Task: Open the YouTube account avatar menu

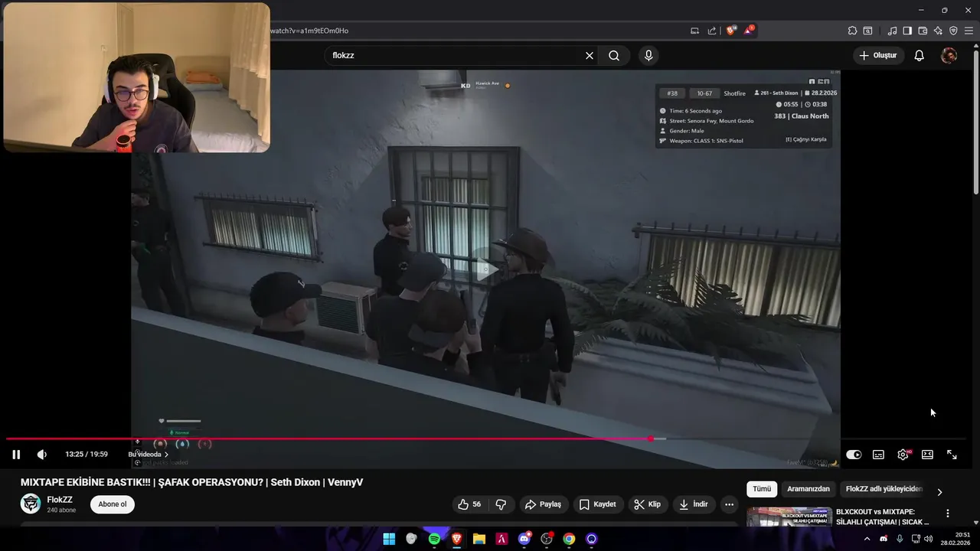Action: click(x=949, y=55)
